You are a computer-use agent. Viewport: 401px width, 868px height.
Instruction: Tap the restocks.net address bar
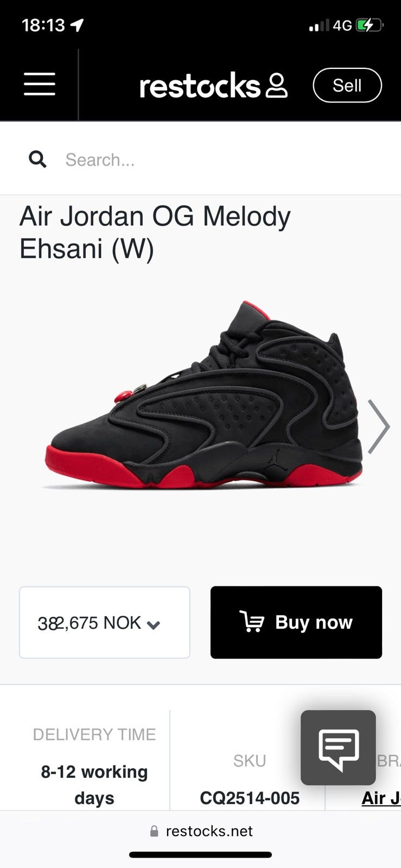click(x=201, y=831)
